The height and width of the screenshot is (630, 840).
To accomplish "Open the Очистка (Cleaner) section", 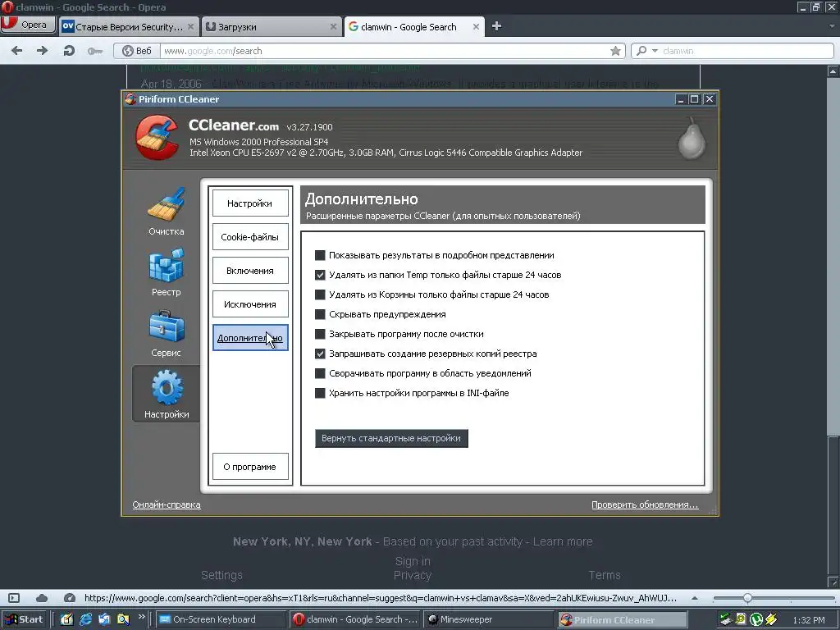I will tap(166, 212).
